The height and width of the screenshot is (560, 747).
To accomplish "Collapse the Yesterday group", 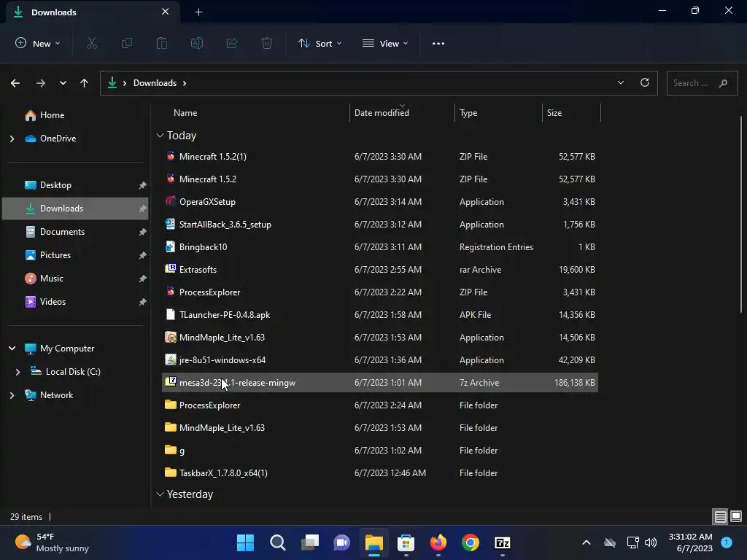I will (160, 494).
